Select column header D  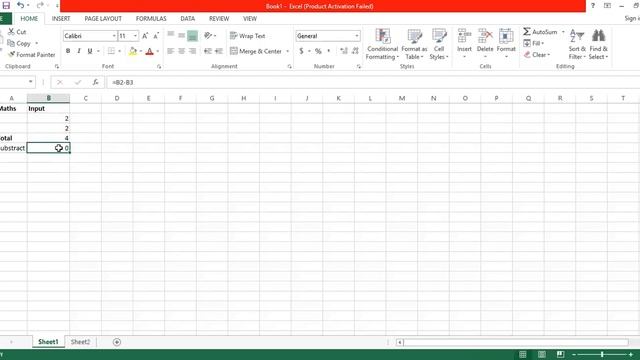pos(117,98)
